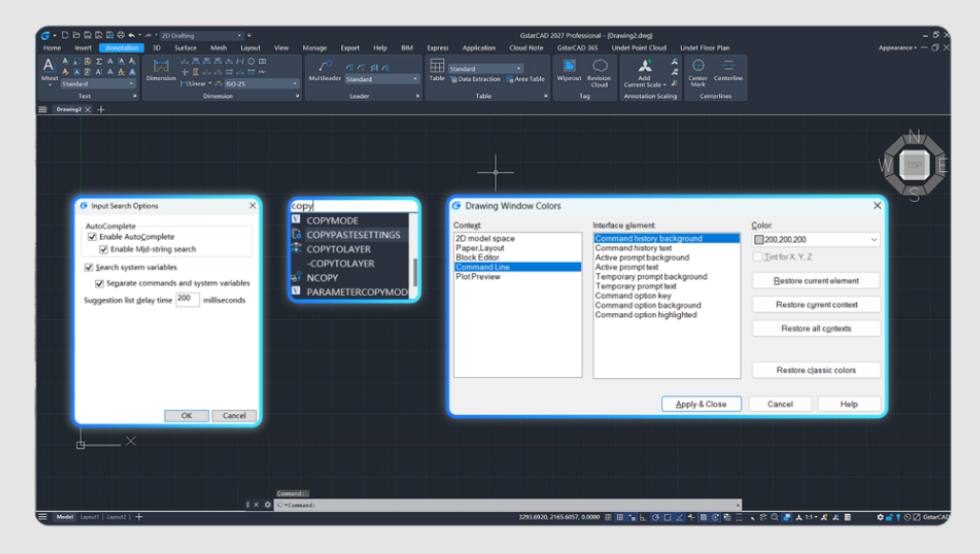The width and height of the screenshot is (980, 554).
Task: Open the Table style Standard dropdown
Action: [x=485, y=69]
